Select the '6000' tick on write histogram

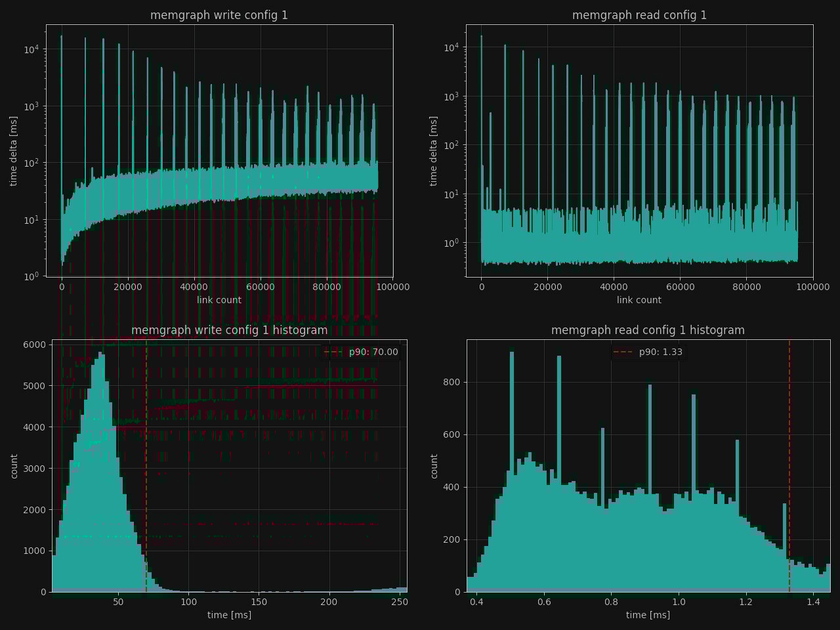point(35,345)
